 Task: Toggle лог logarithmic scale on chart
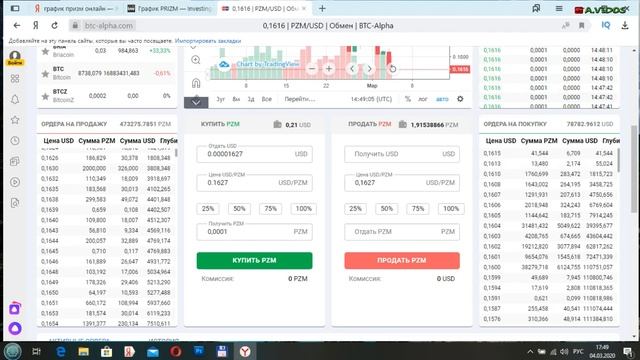click(x=423, y=99)
